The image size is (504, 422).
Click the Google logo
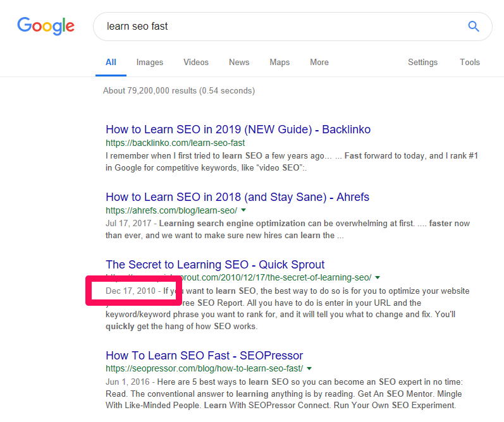click(x=46, y=26)
